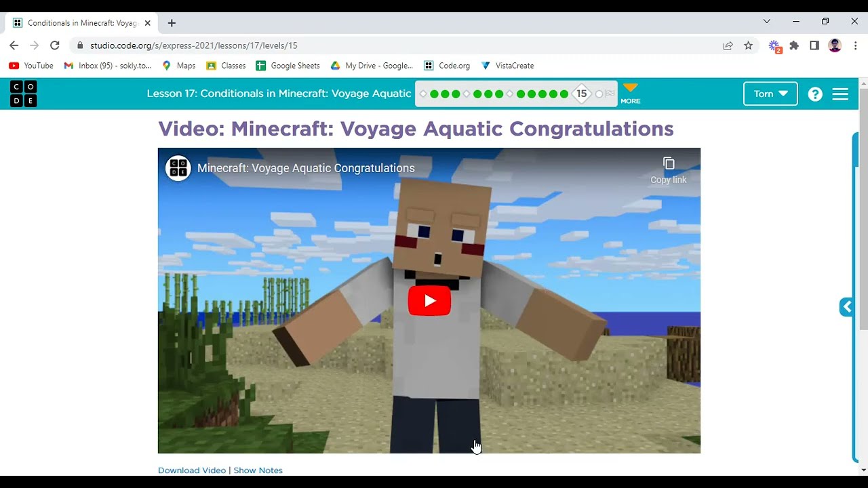Open the Chrome profile avatar

coord(835,45)
